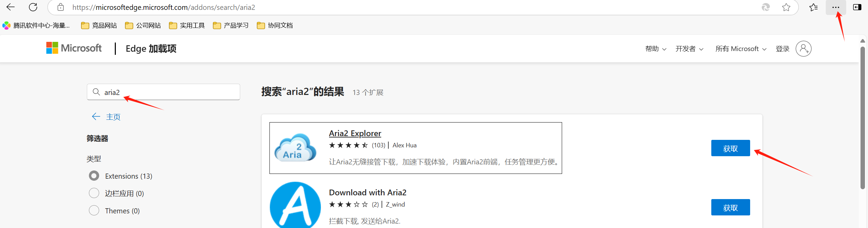Open the Aria2 Explorer cloud icon

295,148
